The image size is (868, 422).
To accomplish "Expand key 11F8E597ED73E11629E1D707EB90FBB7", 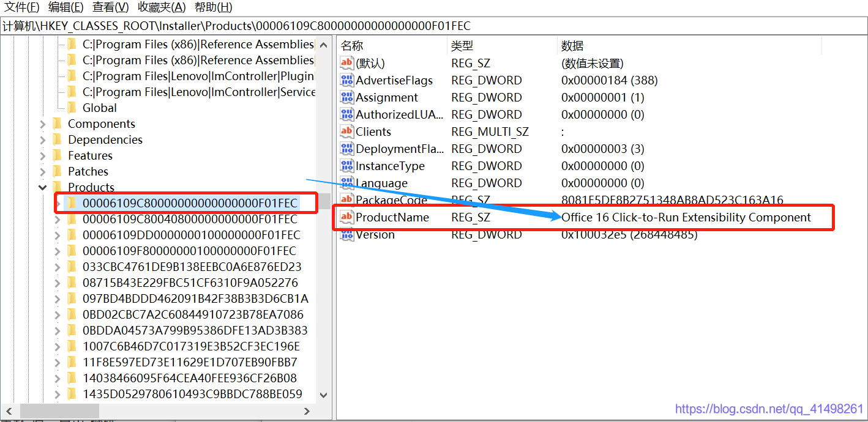I will [x=58, y=362].
